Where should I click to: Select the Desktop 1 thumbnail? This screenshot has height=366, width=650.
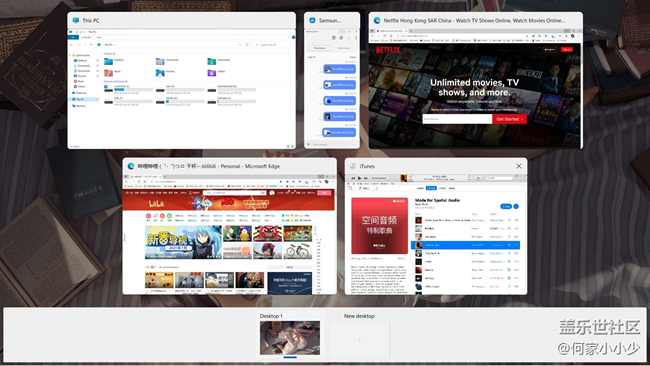[x=290, y=338]
